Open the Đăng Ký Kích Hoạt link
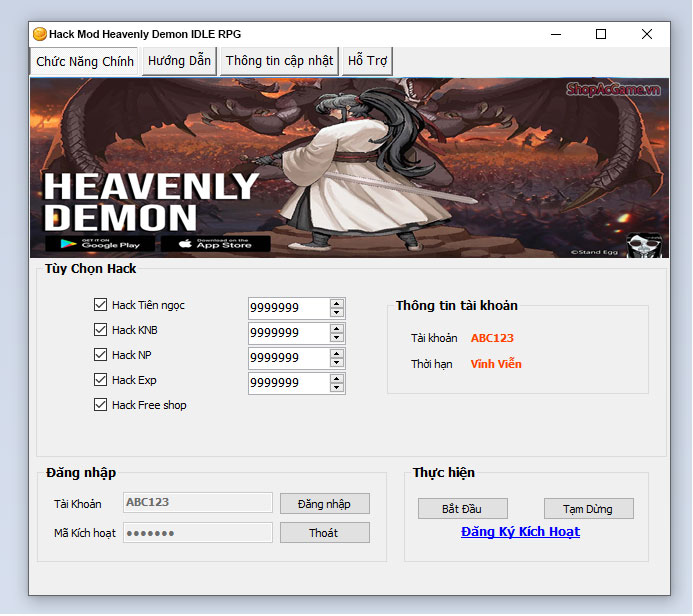 (520, 532)
